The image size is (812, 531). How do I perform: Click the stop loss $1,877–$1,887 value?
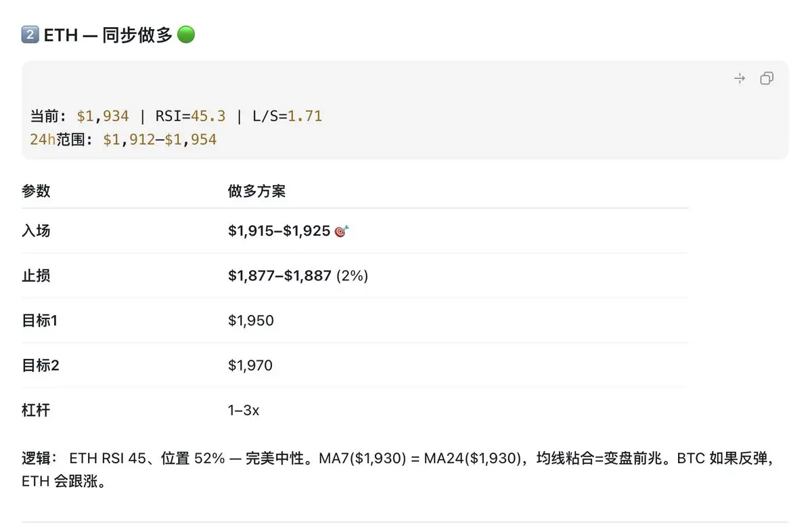[279, 276]
